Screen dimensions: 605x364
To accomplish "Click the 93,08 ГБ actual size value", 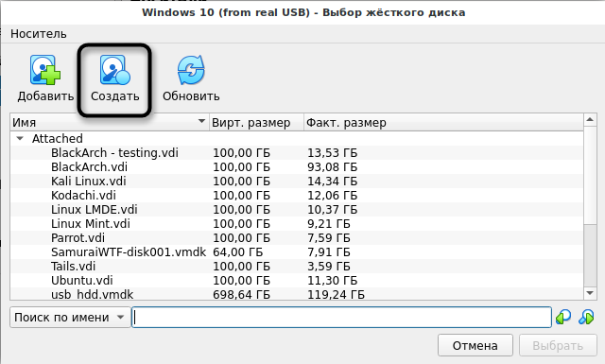I will point(332,167).
